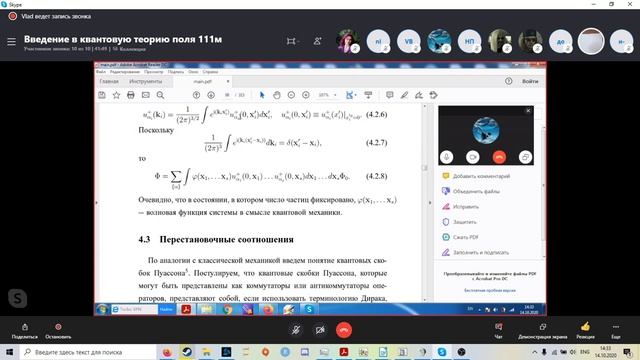This screenshot has height=360, width=640.
Task: Click the scrolling mode toolbar icon
Action: pos(368,95)
